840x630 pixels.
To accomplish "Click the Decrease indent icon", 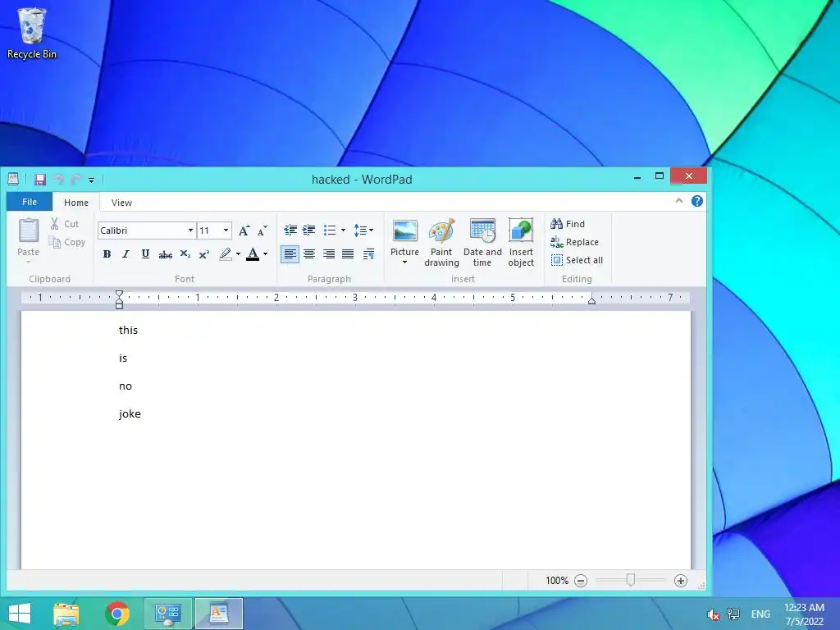I will point(290,231).
